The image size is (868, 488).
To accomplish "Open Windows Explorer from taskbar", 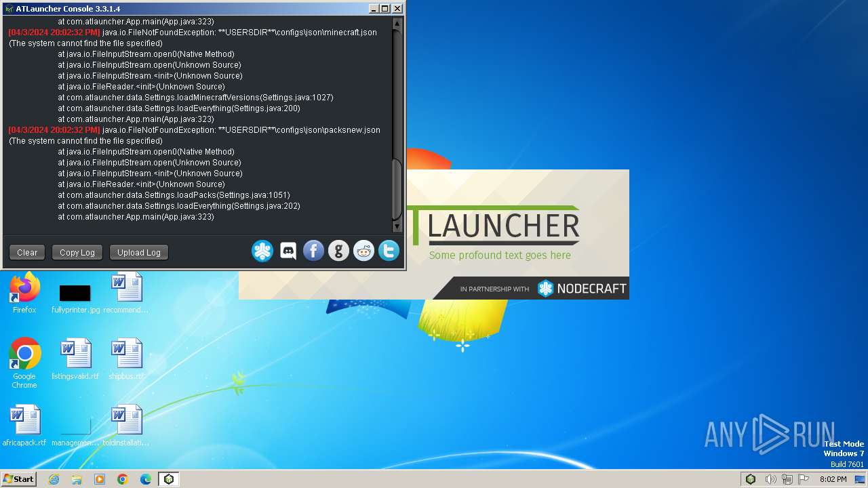I will pyautogui.click(x=77, y=479).
